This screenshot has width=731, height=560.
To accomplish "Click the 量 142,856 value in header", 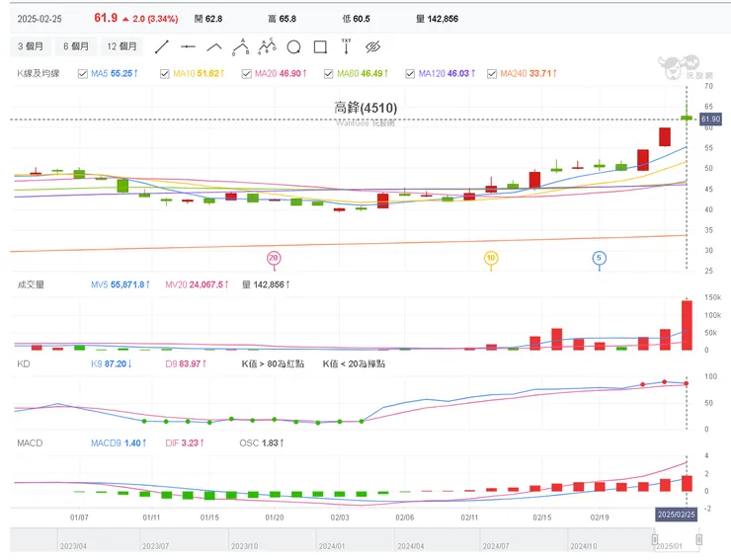I will click(438, 19).
